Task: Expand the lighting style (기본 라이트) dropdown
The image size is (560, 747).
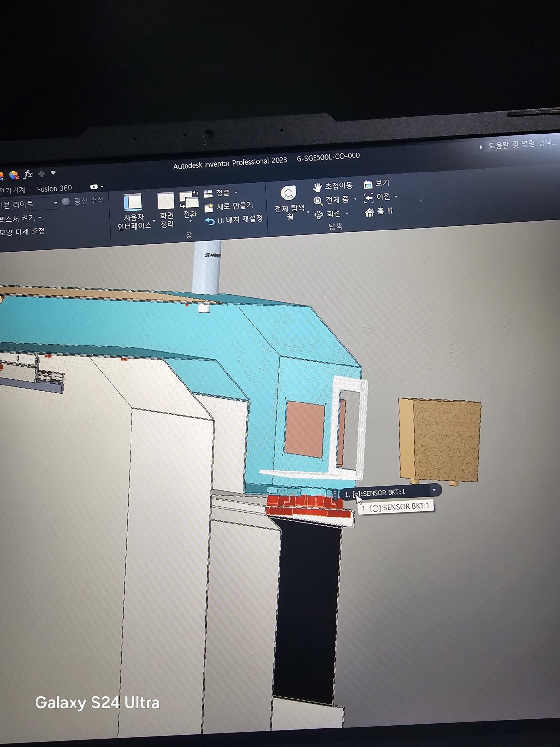Action: click(x=56, y=203)
